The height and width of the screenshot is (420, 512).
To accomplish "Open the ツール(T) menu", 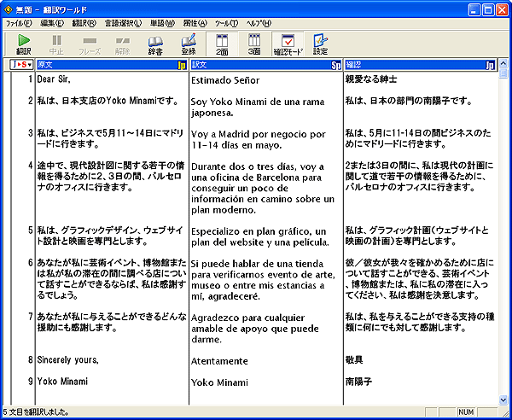I will (x=227, y=23).
